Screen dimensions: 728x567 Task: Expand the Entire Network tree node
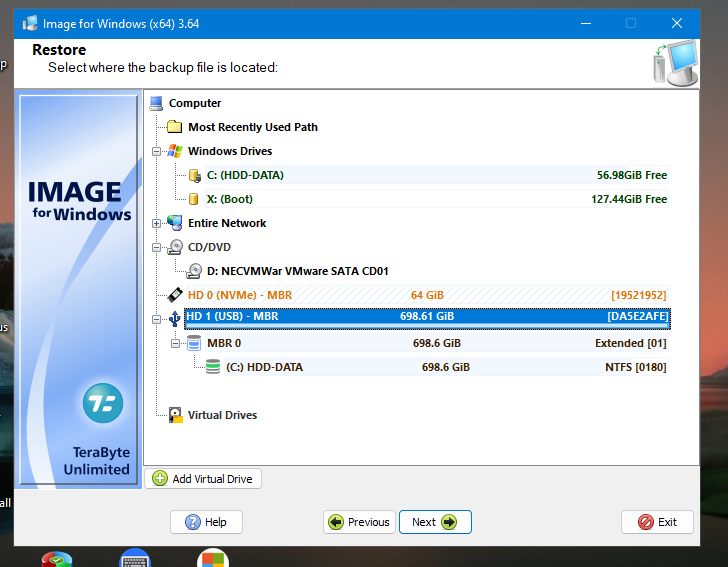(156, 223)
